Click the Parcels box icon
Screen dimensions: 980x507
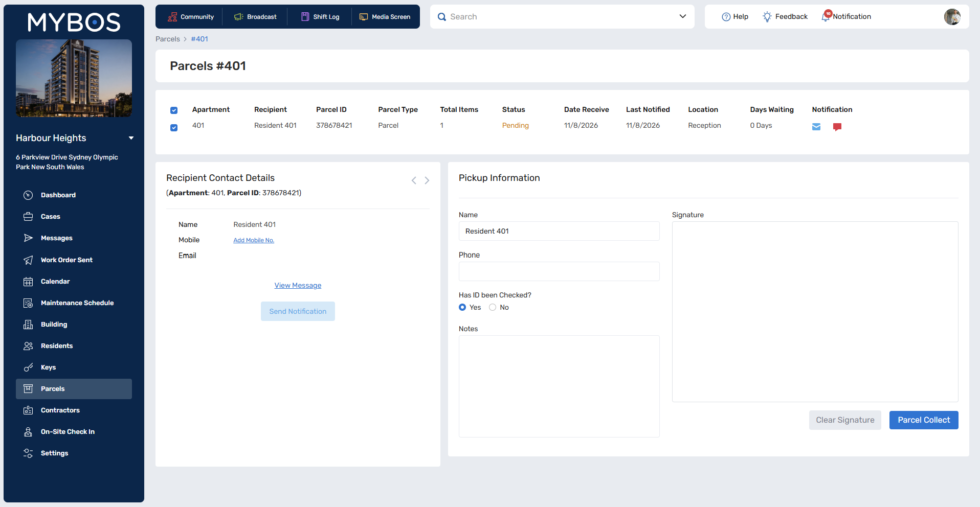click(28, 389)
